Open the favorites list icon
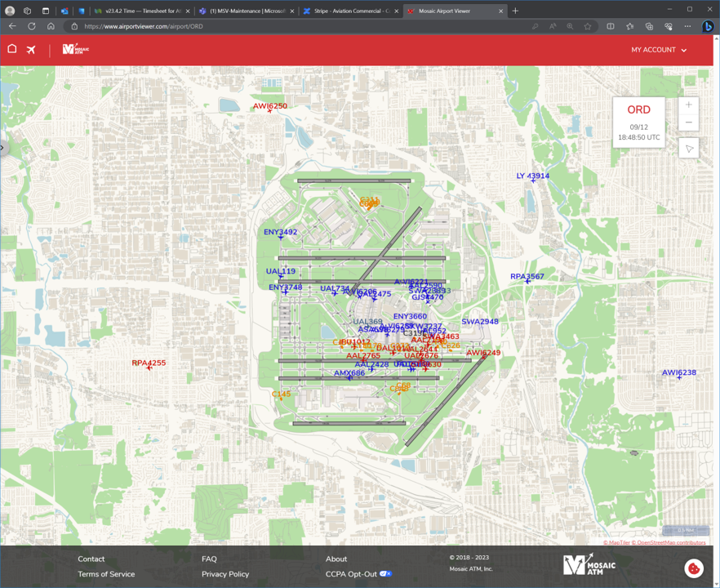The height and width of the screenshot is (588, 720). 629,26
